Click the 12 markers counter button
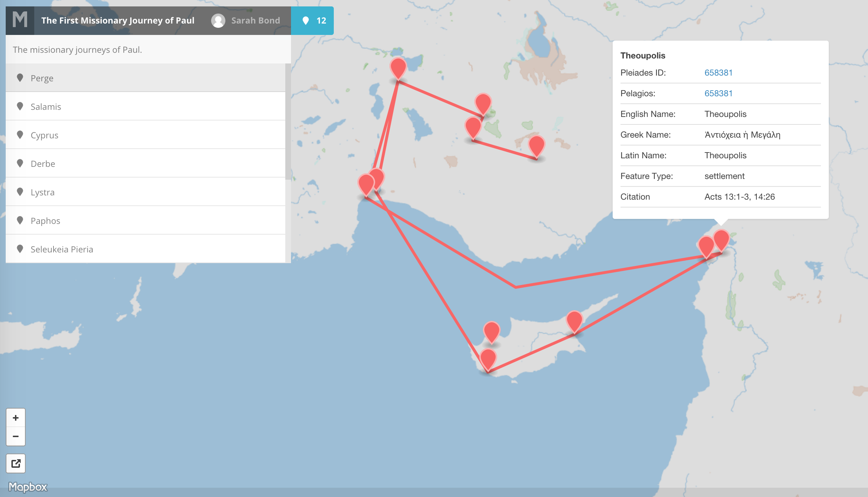The image size is (868, 497). (312, 21)
